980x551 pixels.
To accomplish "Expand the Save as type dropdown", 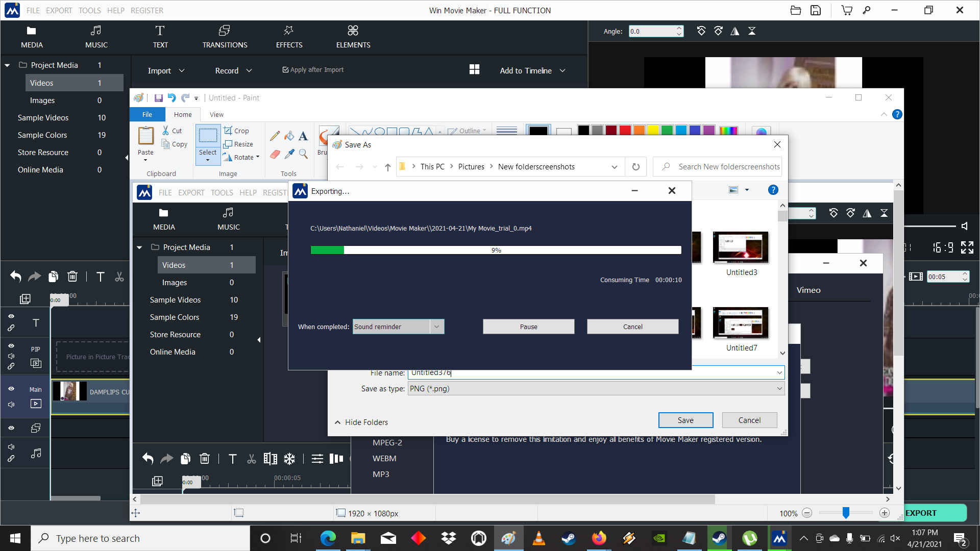I will point(779,389).
